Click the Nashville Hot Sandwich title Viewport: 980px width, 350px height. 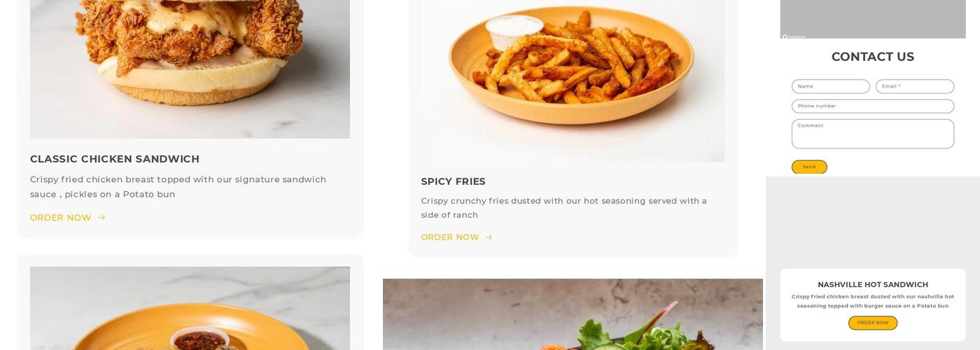(872, 284)
